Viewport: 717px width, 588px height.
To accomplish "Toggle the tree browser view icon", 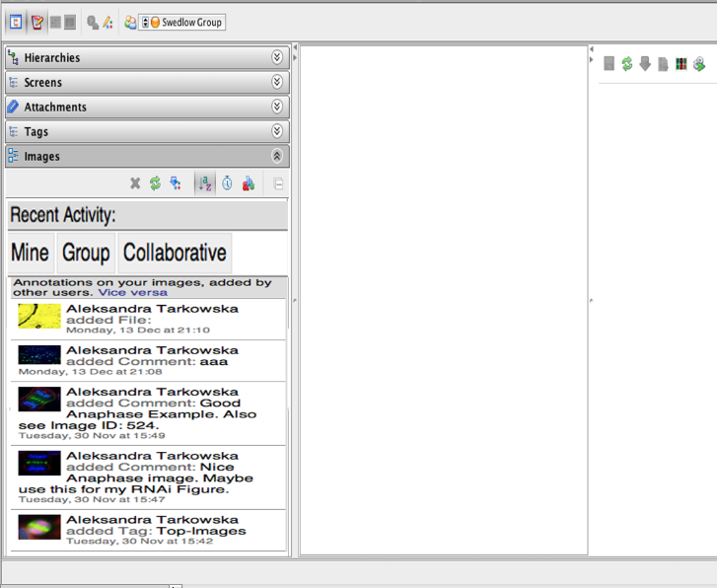I will click(x=16, y=22).
